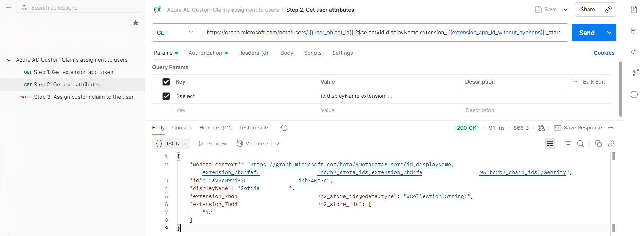Viewport: 644px width, 236px height.
Task: Select Step 2. Get user attributes request
Action: pyautogui.click(x=72, y=85)
